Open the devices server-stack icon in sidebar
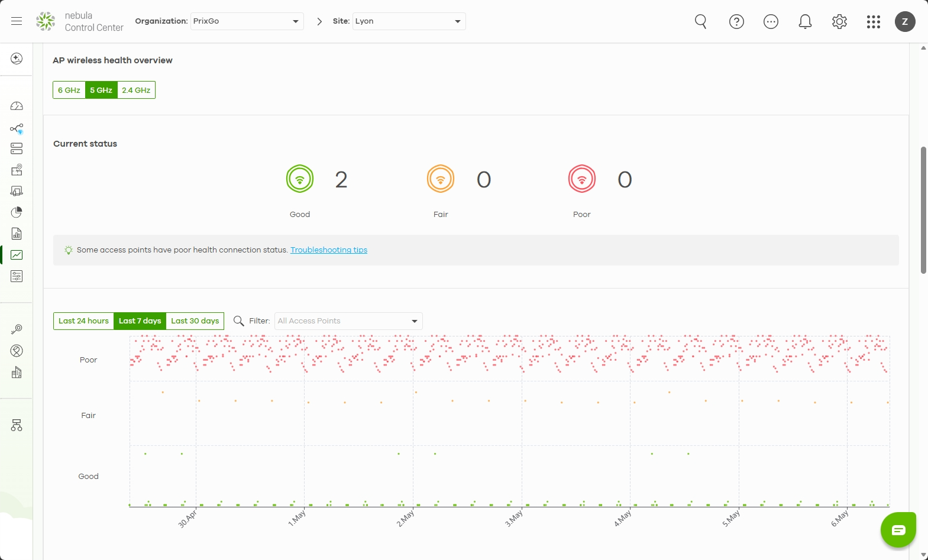 [x=17, y=148]
